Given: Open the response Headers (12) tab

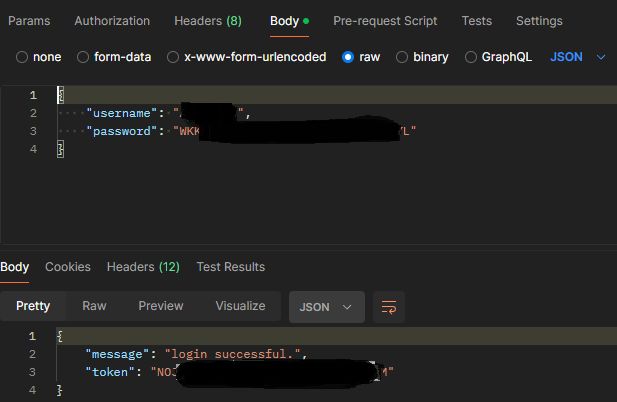Looking at the screenshot, I should pyautogui.click(x=143, y=267).
